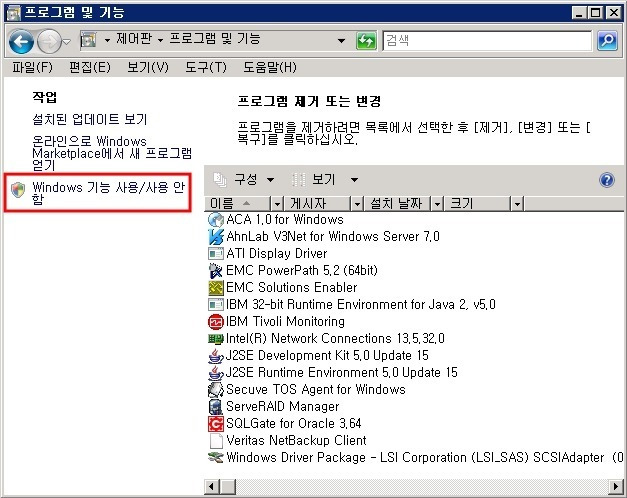The image size is (627, 498).
Task: Click the shield icon beside Windows 기능
Action: pyautogui.click(x=18, y=190)
